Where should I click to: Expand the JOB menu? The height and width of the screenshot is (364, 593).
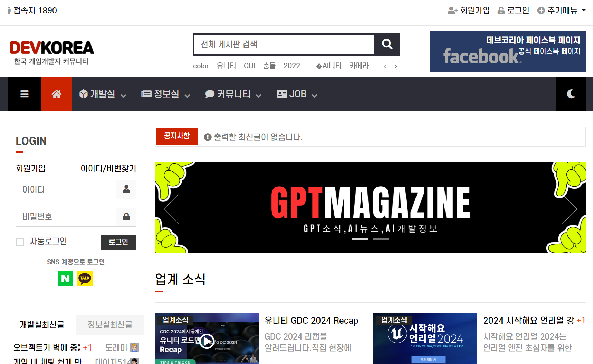pos(297,94)
